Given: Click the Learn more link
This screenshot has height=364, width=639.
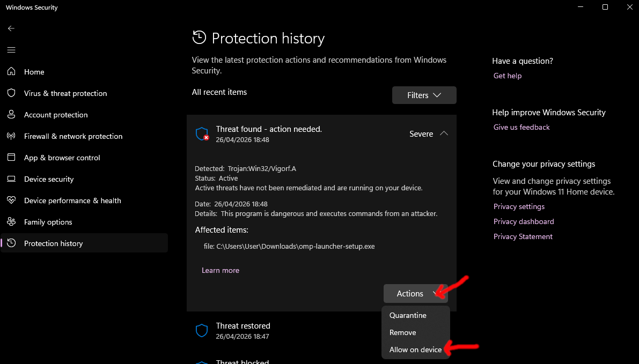Looking at the screenshot, I should [221, 270].
